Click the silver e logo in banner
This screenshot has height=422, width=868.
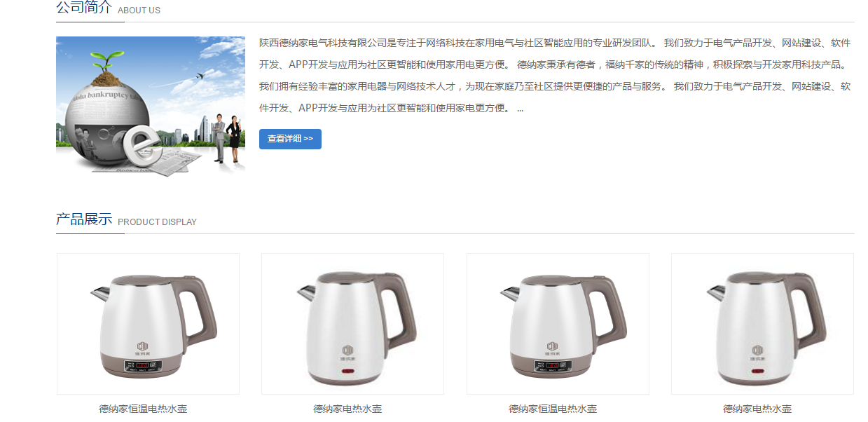pos(143,148)
